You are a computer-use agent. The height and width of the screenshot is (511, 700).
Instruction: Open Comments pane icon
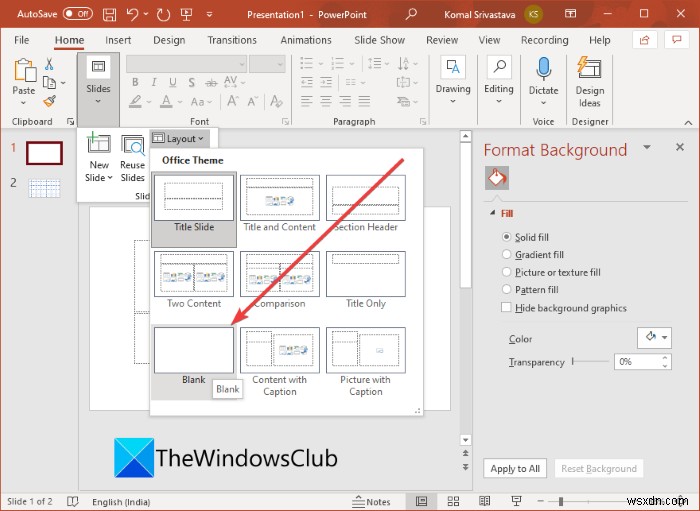(x=677, y=40)
